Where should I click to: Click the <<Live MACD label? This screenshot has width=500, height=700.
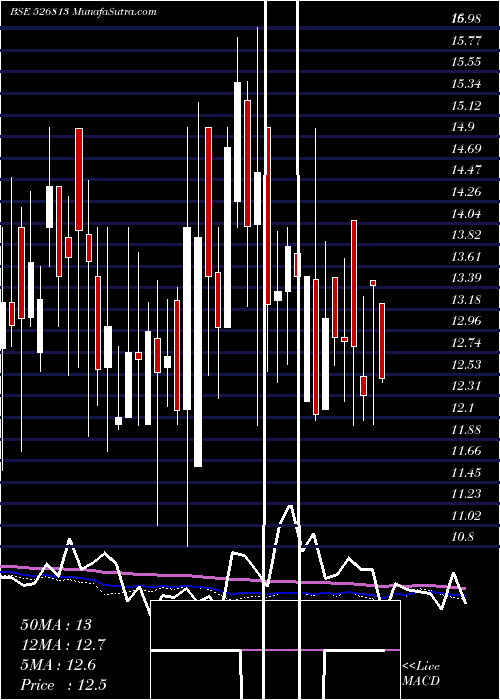(421, 674)
